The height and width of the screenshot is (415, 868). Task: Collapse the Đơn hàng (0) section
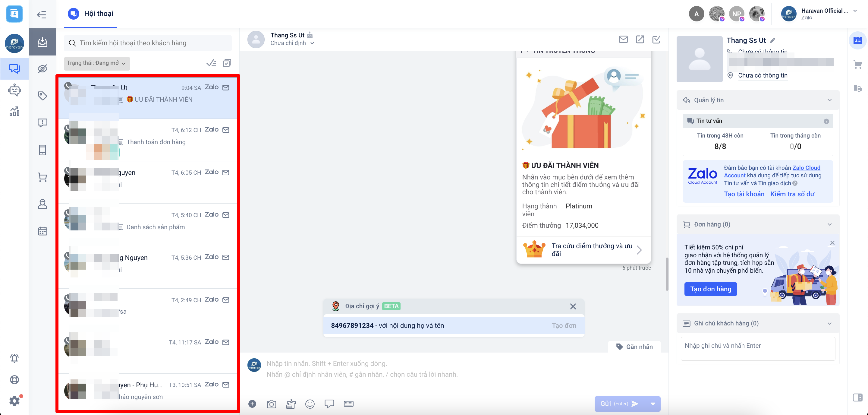pos(829,224)
